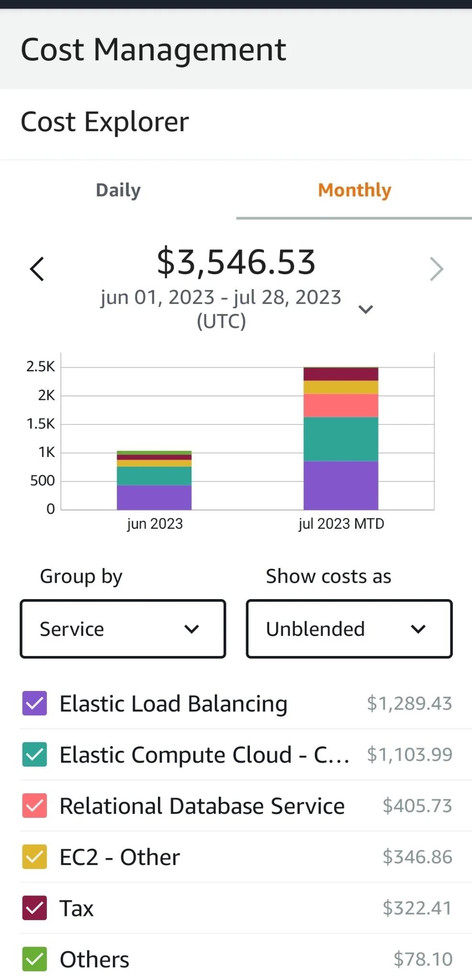
Task: Go to next period with right arrow
Action: 437,269
